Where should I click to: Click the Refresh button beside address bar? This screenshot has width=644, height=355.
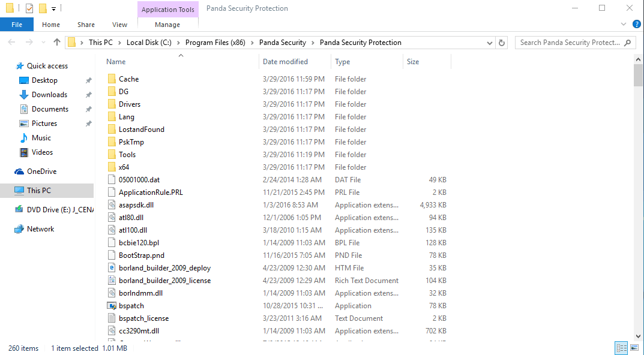(502, 43)
